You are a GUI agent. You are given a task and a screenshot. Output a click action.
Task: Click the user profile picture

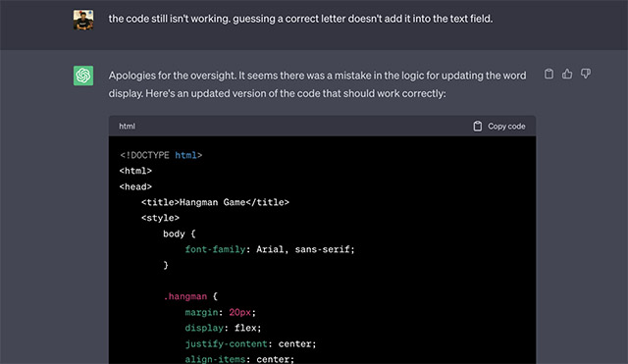coord(83,20)
